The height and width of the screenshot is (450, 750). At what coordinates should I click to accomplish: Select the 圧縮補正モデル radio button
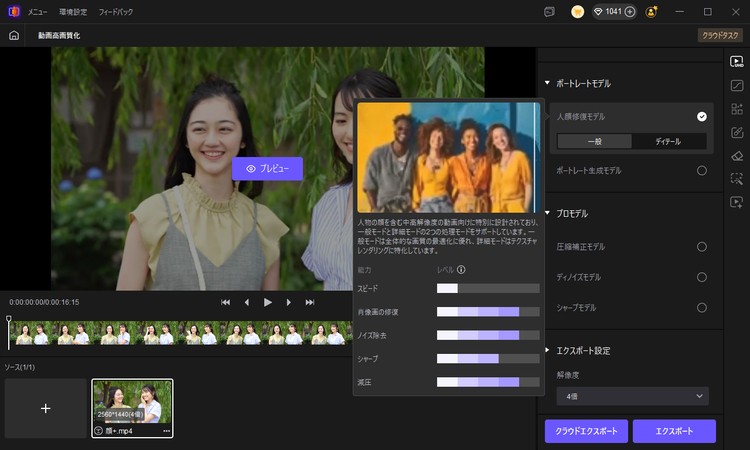pos(702,246)
